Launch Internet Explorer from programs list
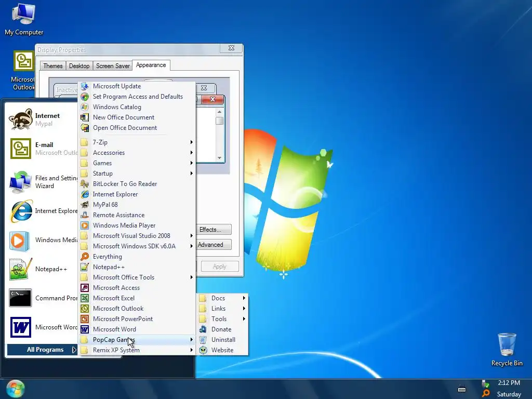Screen dimensions: 532x399 [x=137, y=194]
